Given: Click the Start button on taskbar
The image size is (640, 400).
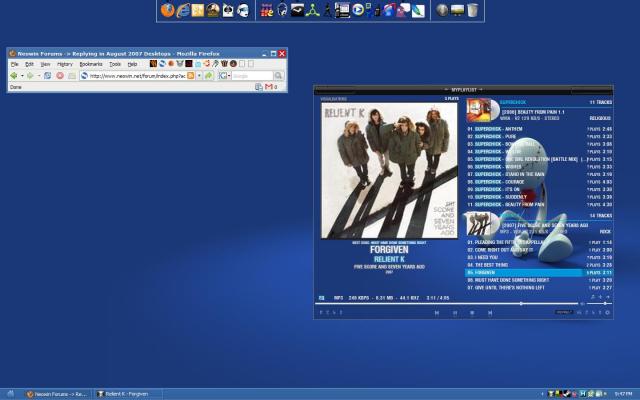Looking at the screenshot, I should coord(11,394).
